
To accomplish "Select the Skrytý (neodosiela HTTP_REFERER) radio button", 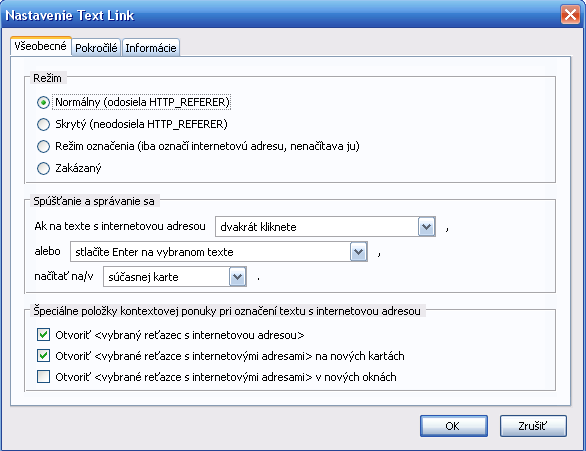I will click(x=43, y=124).
